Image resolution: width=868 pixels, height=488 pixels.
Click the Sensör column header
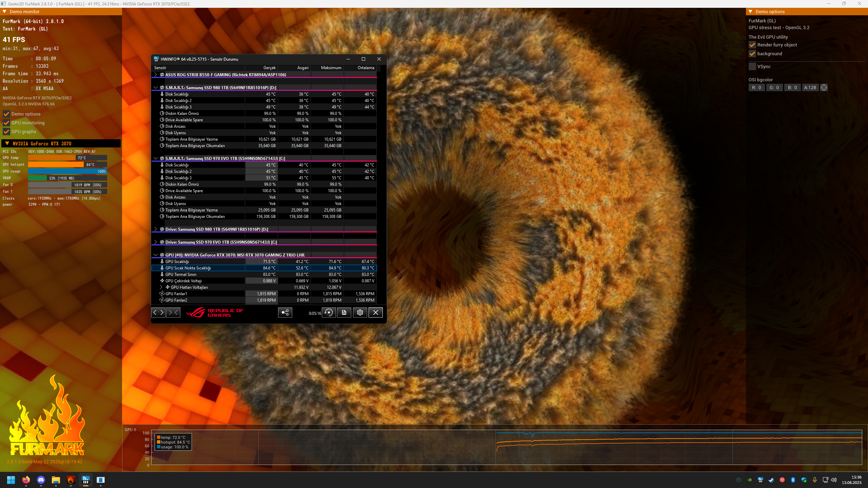click(198, 68)
